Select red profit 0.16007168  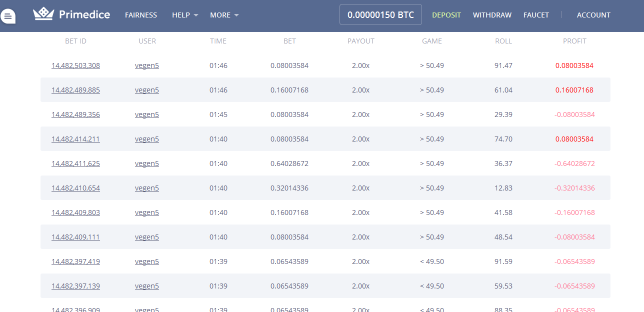574,90
